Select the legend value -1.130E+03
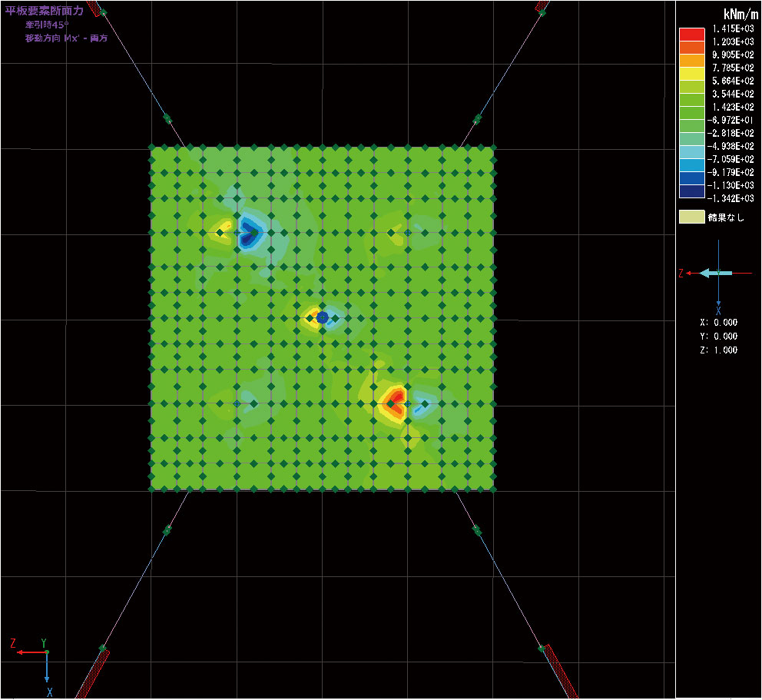 coord(731,185)
